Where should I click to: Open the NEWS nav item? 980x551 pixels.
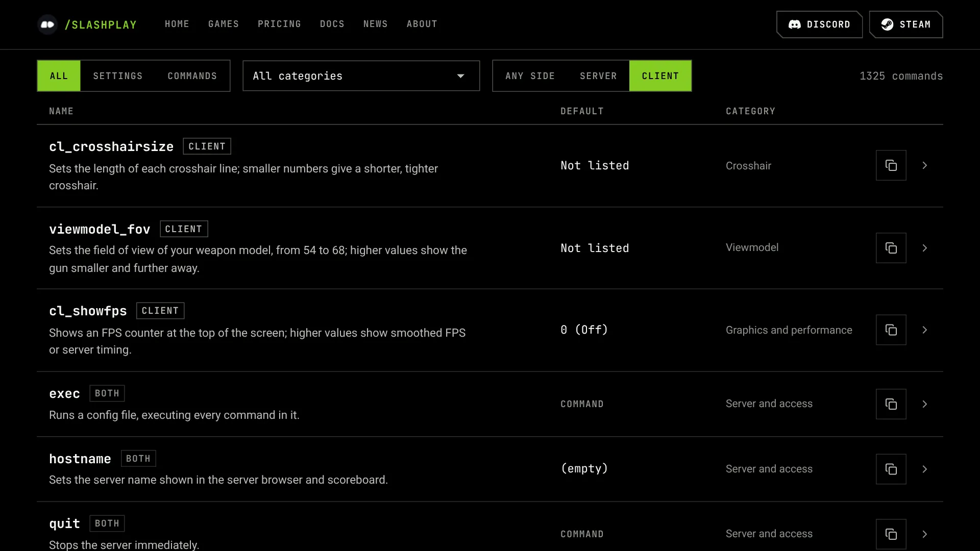point(376,24)
